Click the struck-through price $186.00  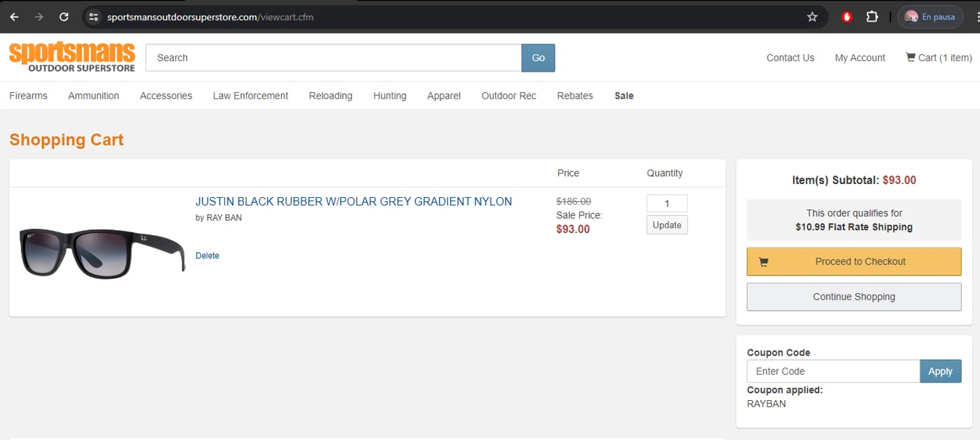pos(574,201)
